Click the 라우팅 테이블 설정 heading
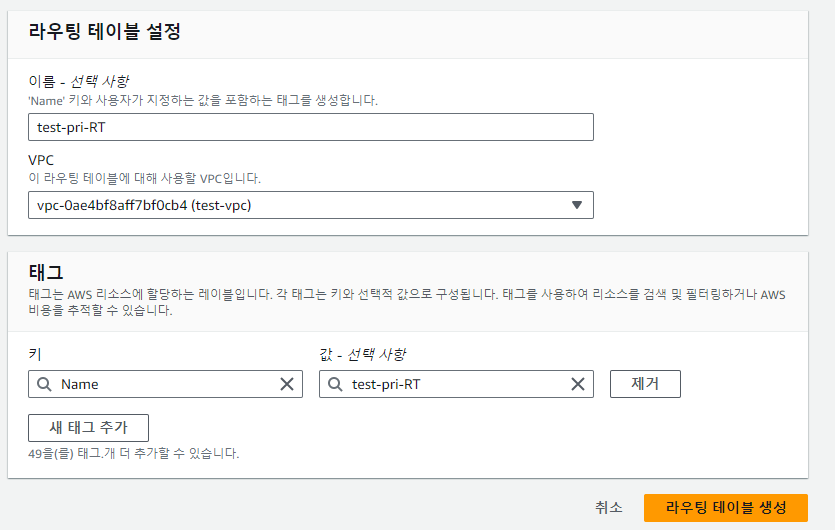This screenshot has height=530, width=835. tap(104, 31)
